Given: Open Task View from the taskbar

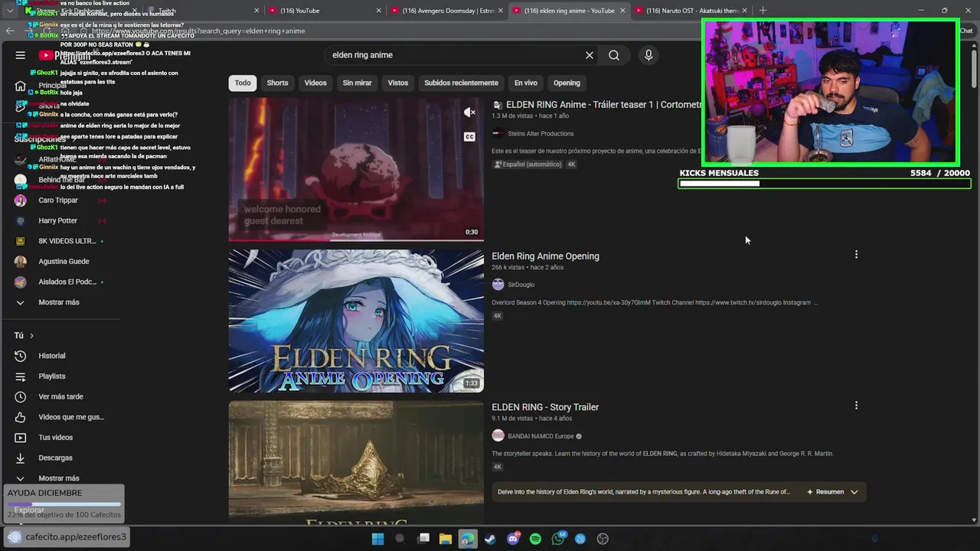Looking at the screenshot, I should tap(423, 539).
